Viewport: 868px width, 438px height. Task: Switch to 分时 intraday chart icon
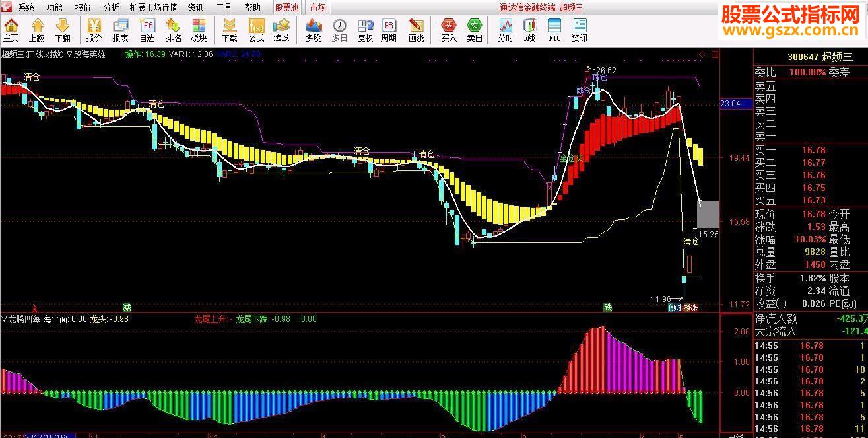click(x=506, y=30)
